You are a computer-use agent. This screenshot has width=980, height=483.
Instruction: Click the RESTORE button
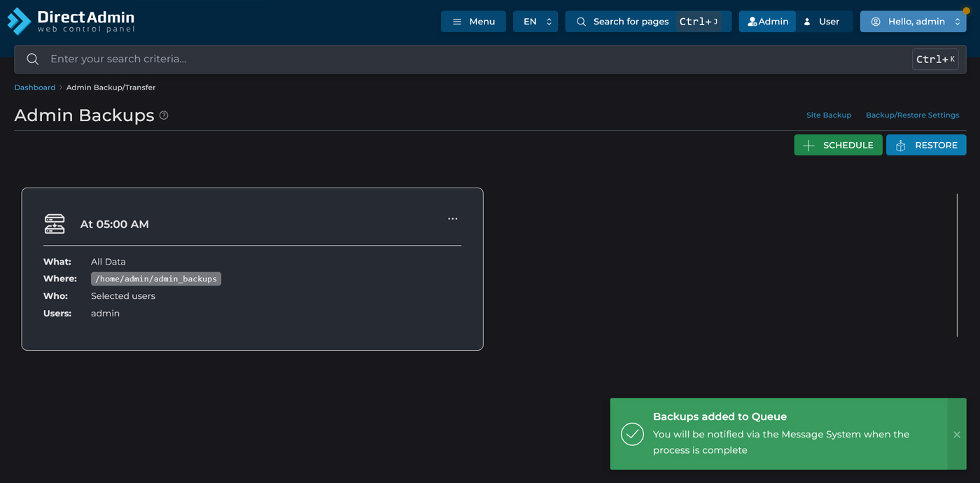(x=925, y=145)
